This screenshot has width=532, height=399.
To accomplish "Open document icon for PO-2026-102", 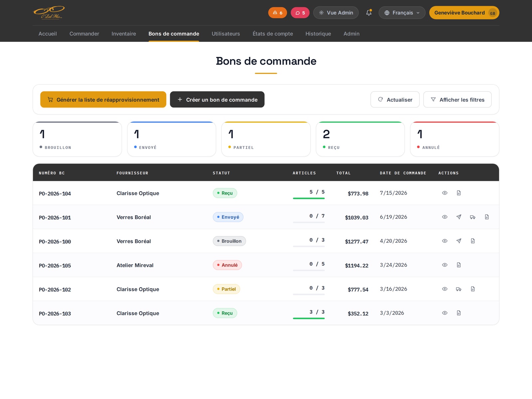I will (x=473, y=289).
